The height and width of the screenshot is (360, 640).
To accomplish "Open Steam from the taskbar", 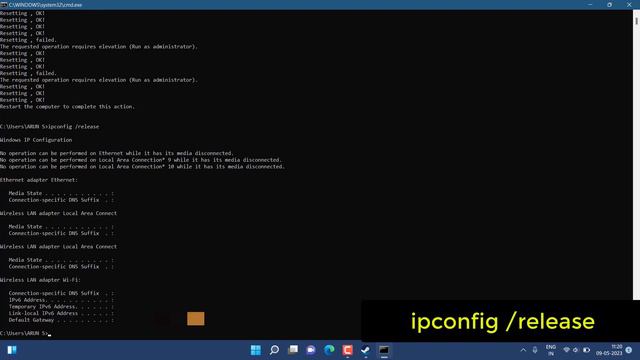I will click(366, 350).
